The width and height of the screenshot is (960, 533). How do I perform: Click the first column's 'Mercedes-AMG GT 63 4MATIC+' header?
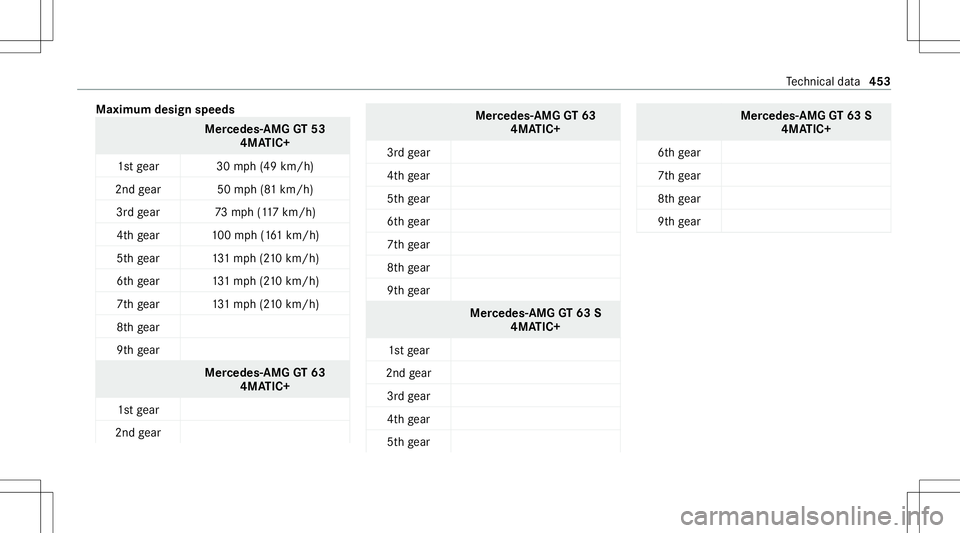(x=265, y=379)
